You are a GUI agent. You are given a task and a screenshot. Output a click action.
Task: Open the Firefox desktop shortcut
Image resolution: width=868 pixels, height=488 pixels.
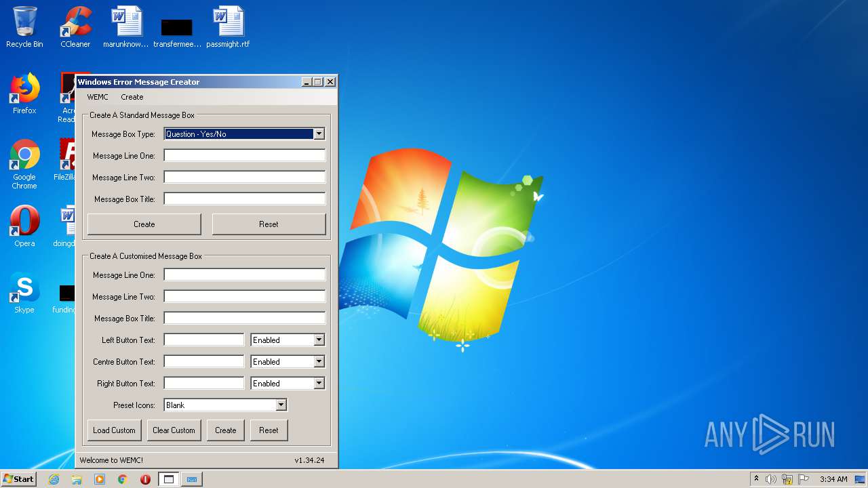(24, 94)
